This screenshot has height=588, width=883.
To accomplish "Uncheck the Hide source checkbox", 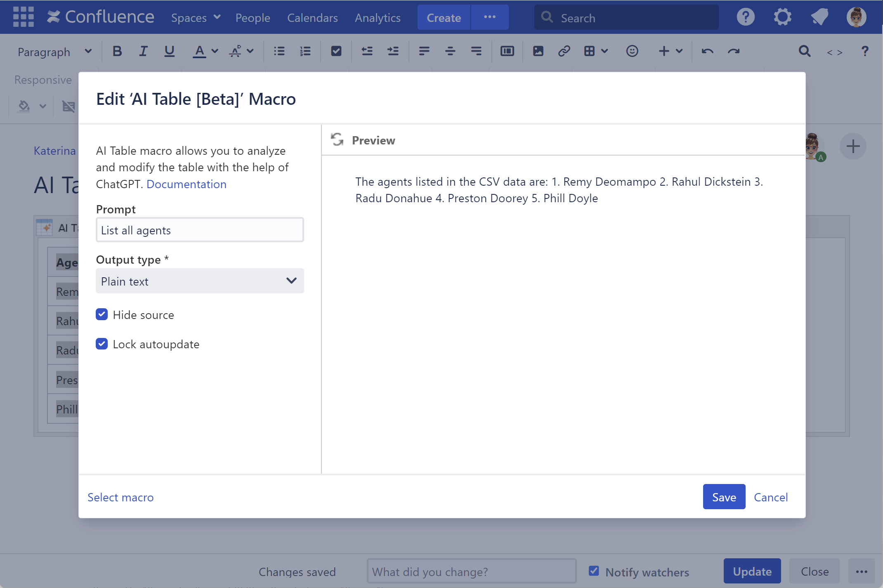I will [102, 314].
